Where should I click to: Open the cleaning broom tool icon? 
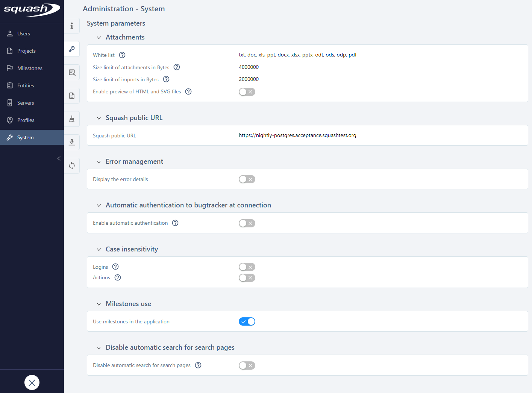pyautogui.click(x=72, y=119)
